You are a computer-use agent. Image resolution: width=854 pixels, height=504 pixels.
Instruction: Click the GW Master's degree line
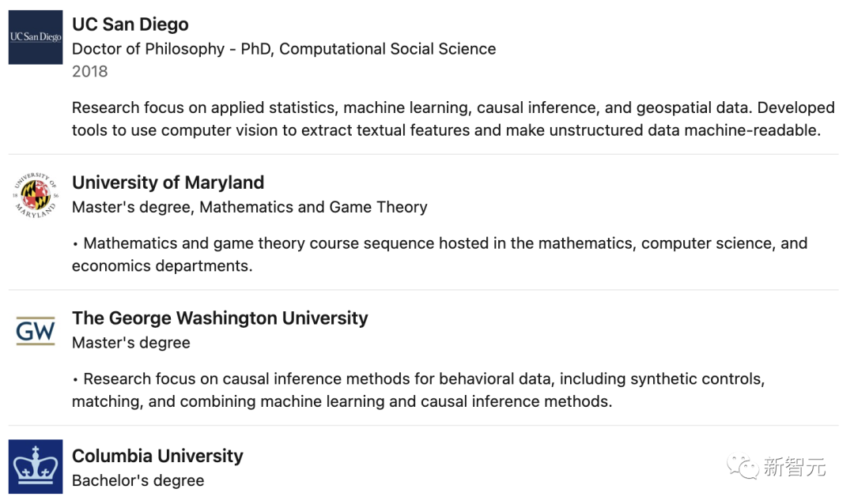click(130, 343)
